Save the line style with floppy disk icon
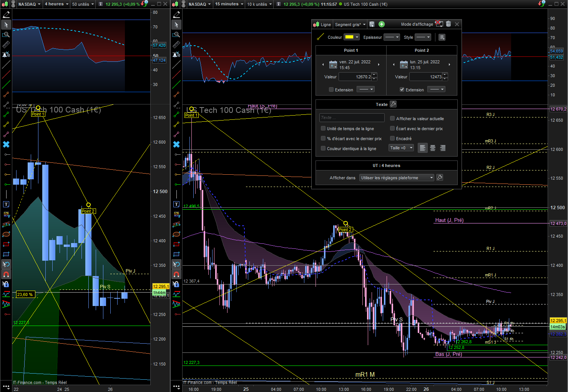 [x=372, y=24]
